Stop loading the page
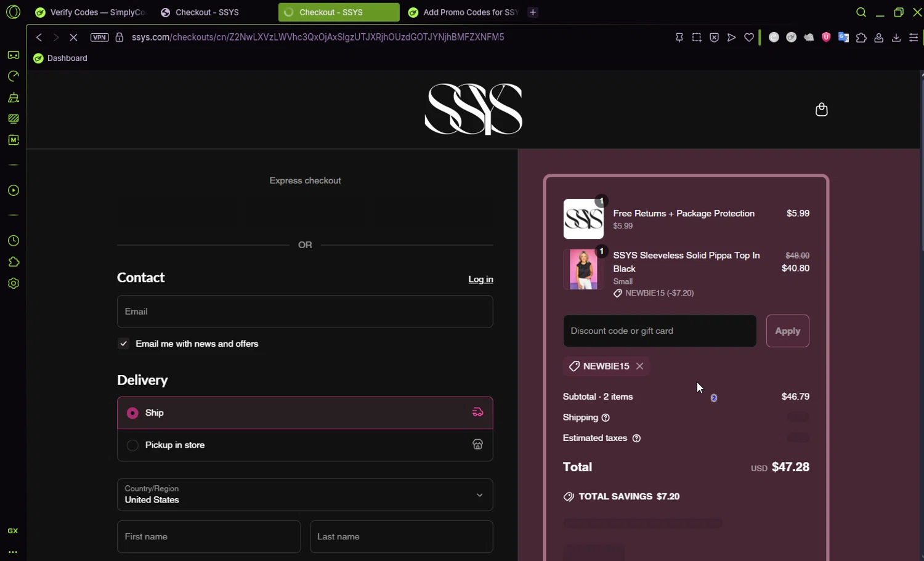Viewport: 924px width, 561px height. tap(73, 38)
